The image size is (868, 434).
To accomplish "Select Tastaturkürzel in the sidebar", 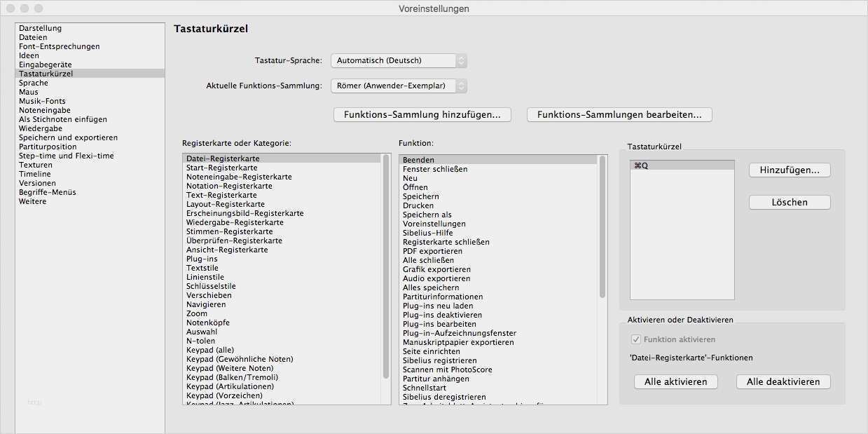I will 90,74.
